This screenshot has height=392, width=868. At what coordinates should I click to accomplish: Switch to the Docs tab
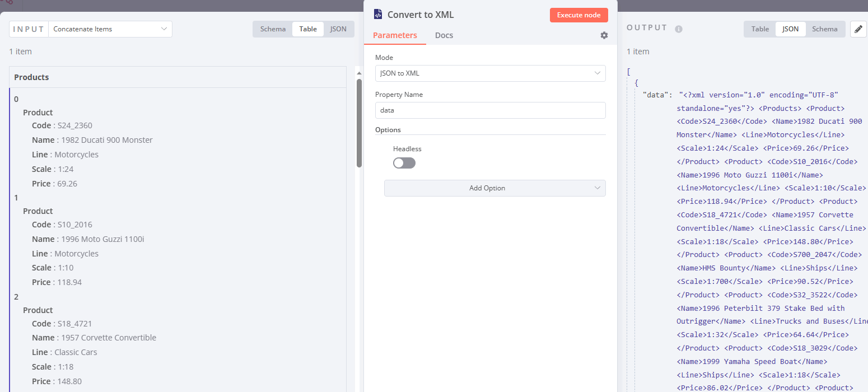[x=444, y=35]
